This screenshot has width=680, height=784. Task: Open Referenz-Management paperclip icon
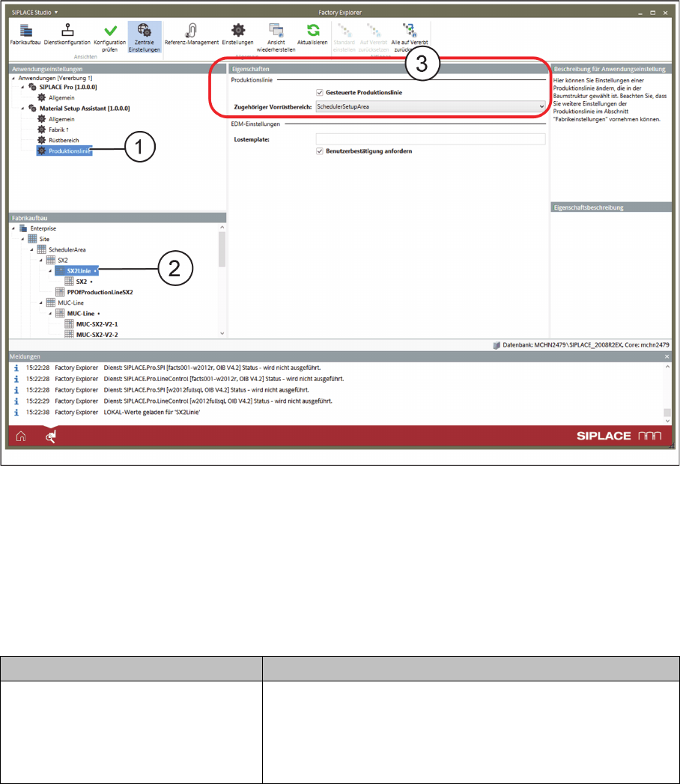pyautogui.click(x=190, y=31)
